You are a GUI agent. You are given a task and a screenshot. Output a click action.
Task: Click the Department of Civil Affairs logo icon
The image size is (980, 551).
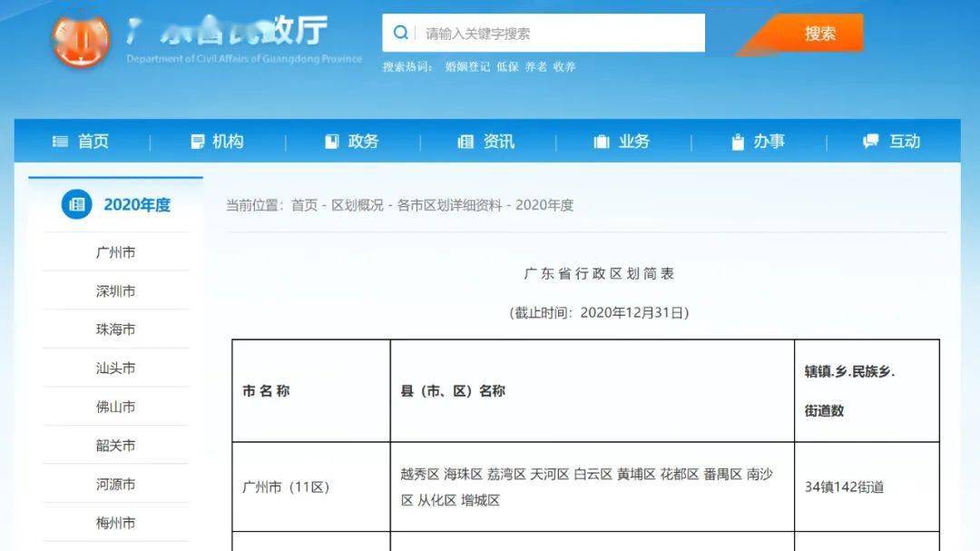coord(83,39)
